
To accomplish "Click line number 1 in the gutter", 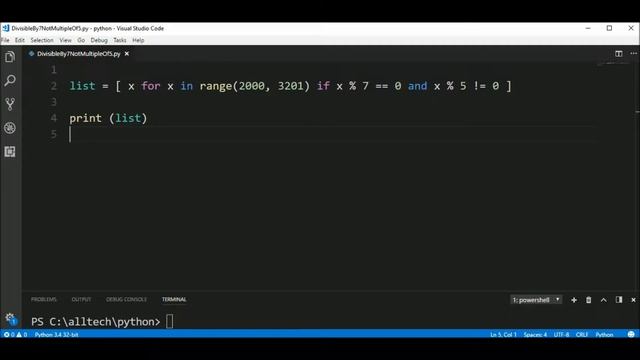I will coord(54,70).
